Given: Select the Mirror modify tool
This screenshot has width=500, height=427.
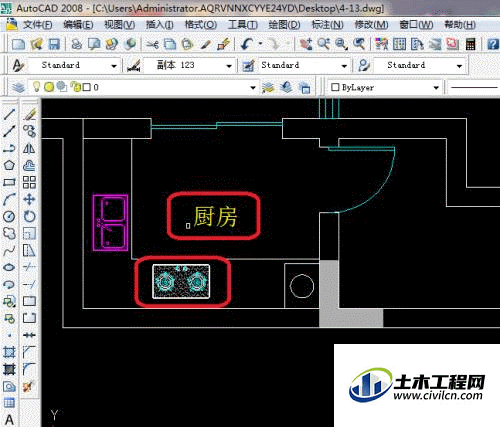Looking at the screenshot, I should tap(29, 148).
